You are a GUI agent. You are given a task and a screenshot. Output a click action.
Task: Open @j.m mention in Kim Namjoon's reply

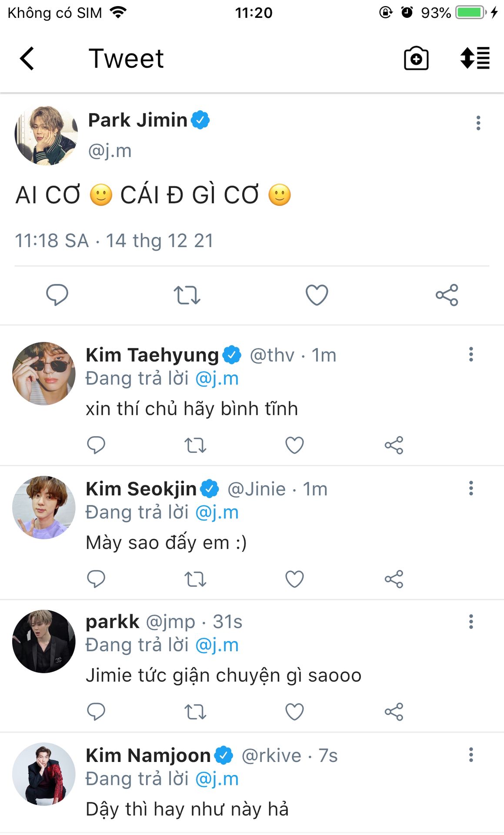[x=217, y=779]
